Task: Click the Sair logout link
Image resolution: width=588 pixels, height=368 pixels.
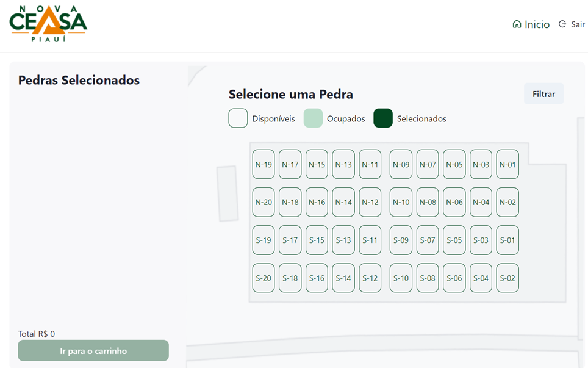Action: pos(577,24)
